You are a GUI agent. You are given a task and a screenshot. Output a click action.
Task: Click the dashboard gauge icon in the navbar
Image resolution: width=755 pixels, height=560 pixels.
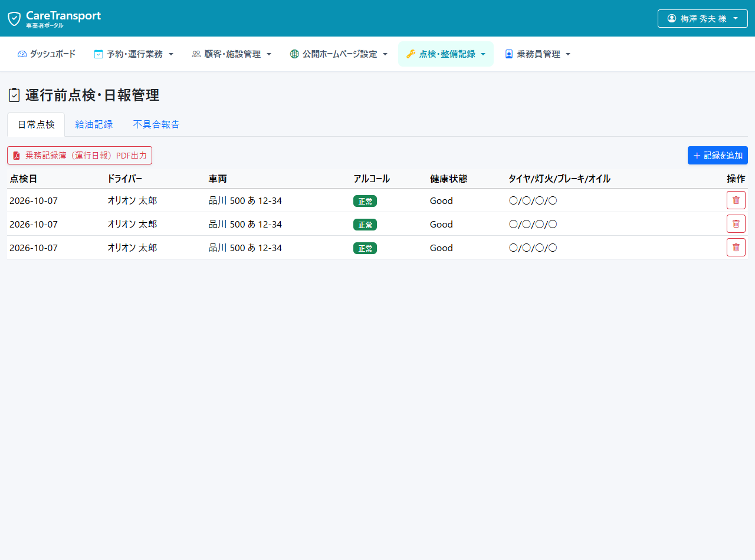(22, 54)
